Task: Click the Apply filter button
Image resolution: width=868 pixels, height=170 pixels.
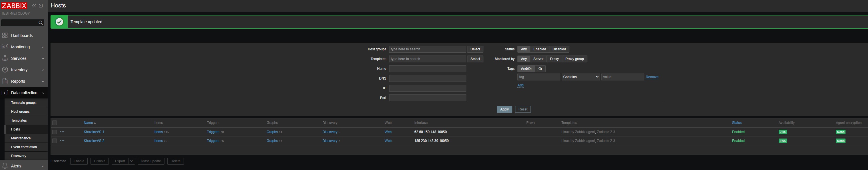Action: (x=505, y=110)
